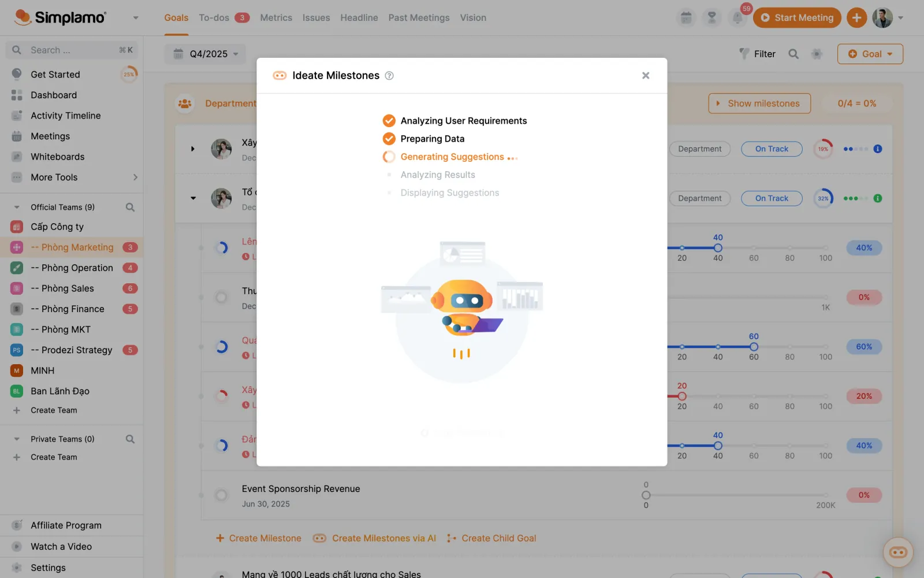Viewport: 924px width, 578px height.
Task: Select Phòng Marketing team
Action: tap(72, 247)
